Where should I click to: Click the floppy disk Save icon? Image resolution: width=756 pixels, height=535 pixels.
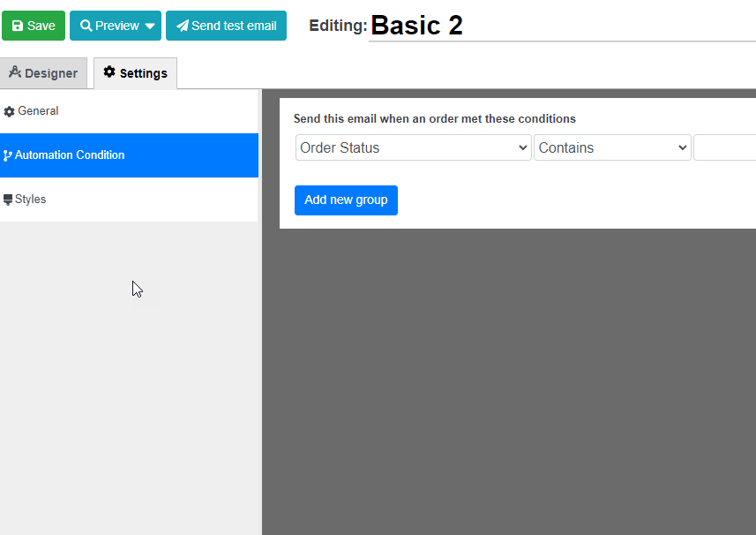pyautogui.click(x=18, y=26)
